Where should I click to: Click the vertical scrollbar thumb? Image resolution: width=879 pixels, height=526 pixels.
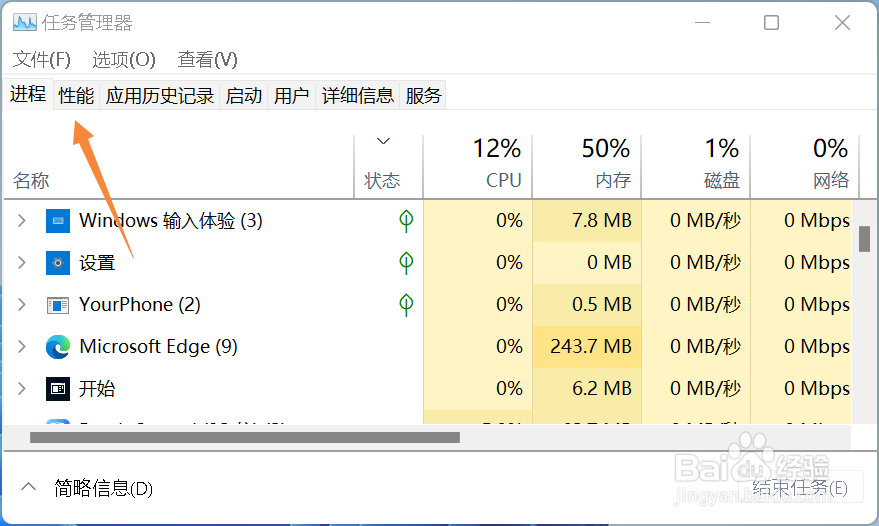(864, 239)
